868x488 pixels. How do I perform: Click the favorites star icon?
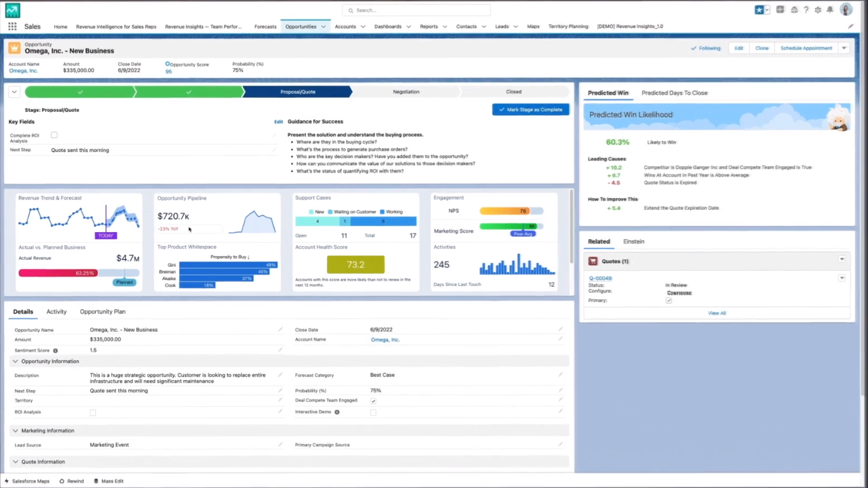[759, 10]
